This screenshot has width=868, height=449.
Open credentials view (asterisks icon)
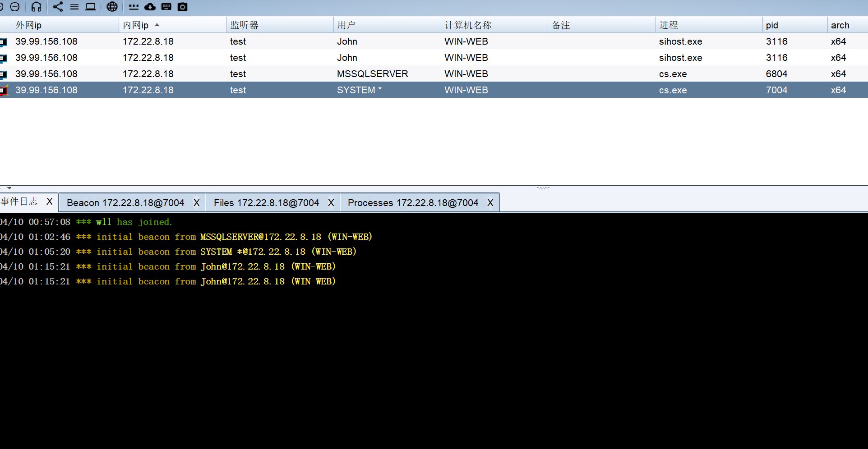(x=134, y=7)
